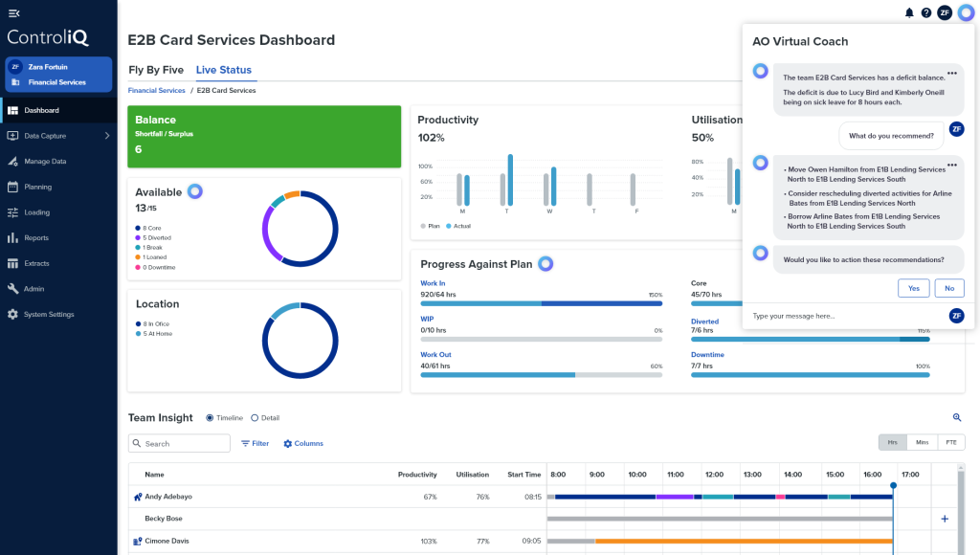Click the Work In progress bar
The width and height of the screenshot is (980, 555).
tap(542, 303)
